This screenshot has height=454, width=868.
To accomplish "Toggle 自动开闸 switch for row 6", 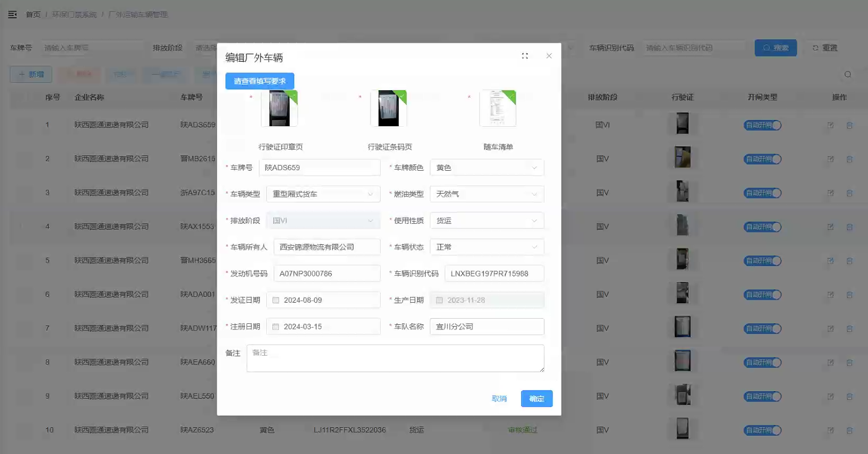I will click(763, 295).
